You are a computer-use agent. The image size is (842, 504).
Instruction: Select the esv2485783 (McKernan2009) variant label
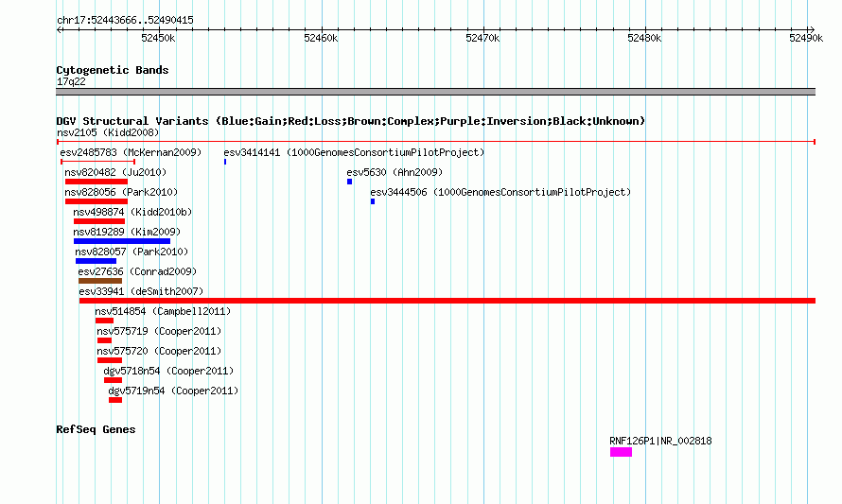131,152
